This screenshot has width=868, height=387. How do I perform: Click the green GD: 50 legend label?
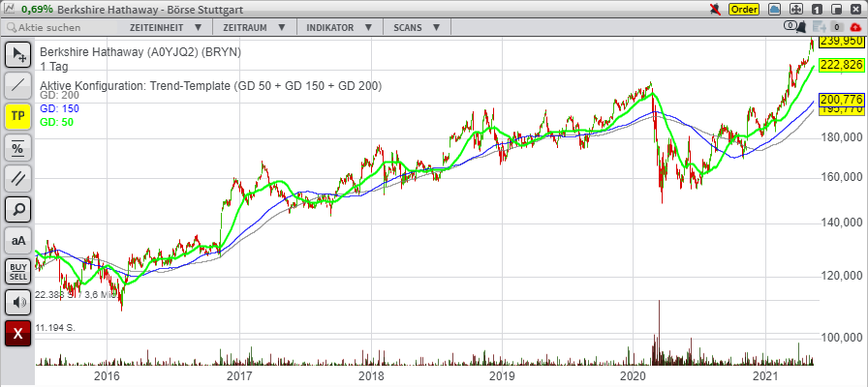tap(56, 122)
